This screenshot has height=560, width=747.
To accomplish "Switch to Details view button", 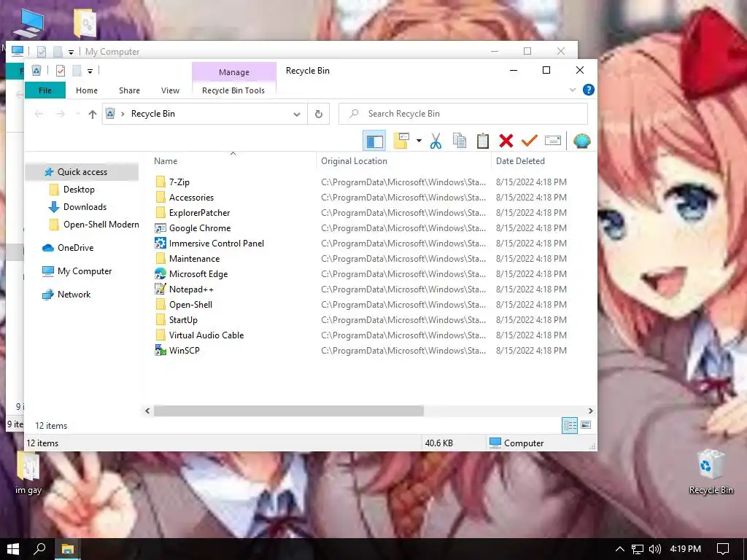I will coord(570,425).
